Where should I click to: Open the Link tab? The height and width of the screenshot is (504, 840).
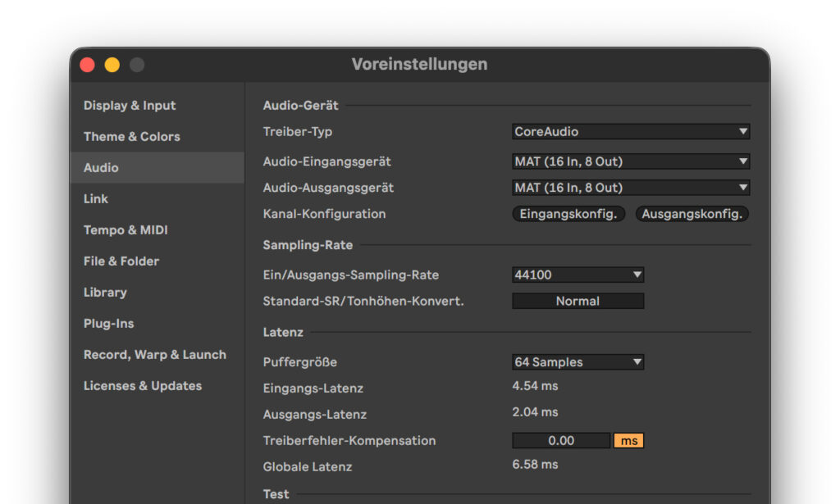[x=157, y=198]
